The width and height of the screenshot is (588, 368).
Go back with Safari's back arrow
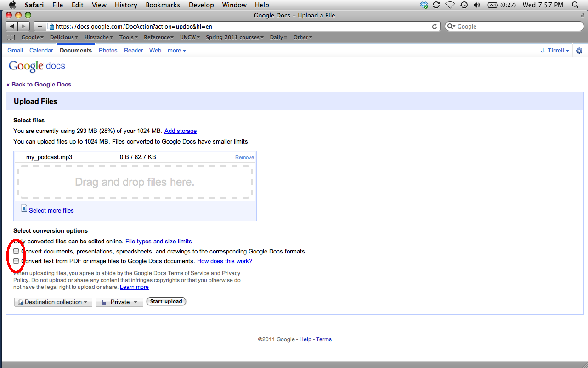[x=12, y=26]
